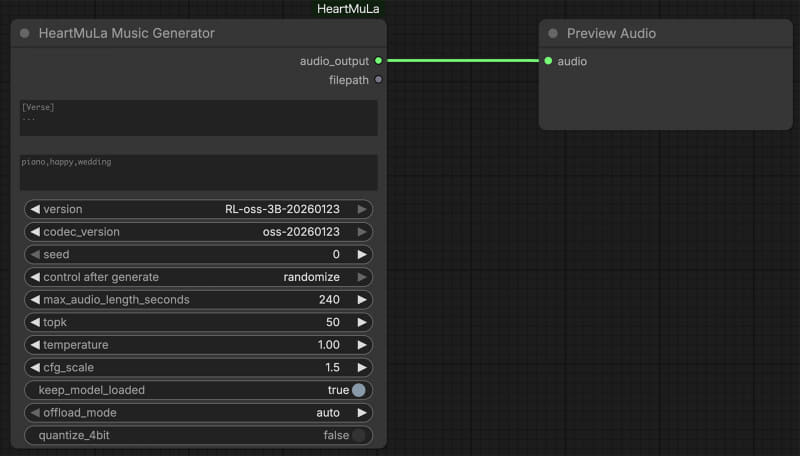This screenshot has width=800, height=456.
Task: Collapse the HeartMuLa Music Generator node dot
Action: (24, 34)
